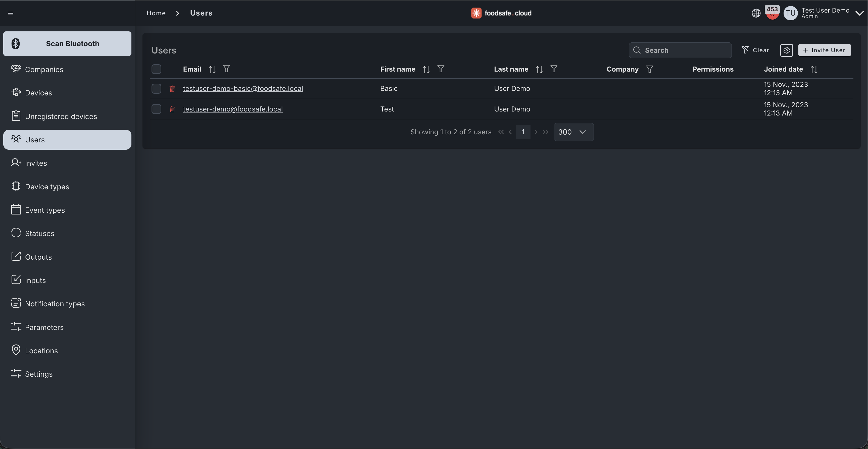
Task: Select the checkbox for testuser-demo-basic row
Action: (156, 88)
